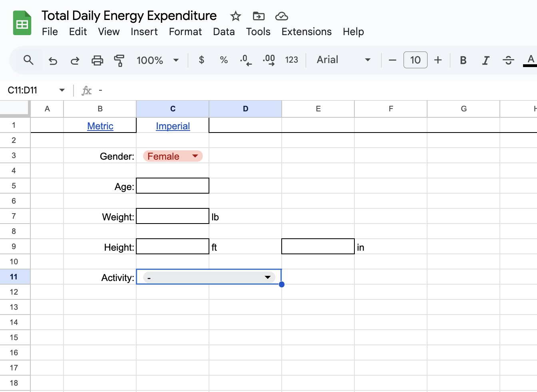The height and width of the screenshot is (392, 537).
Task: Toggle bold formatting
Action: 463,60
